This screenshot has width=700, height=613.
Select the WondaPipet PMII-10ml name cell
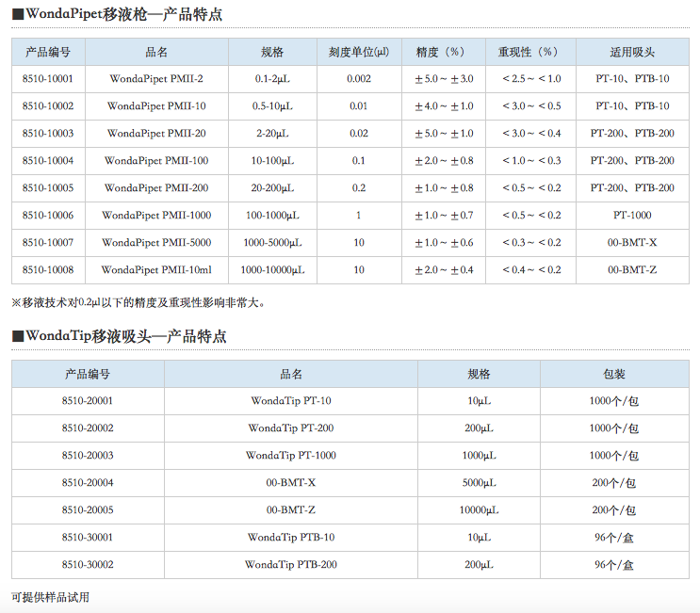click(156, 270)
